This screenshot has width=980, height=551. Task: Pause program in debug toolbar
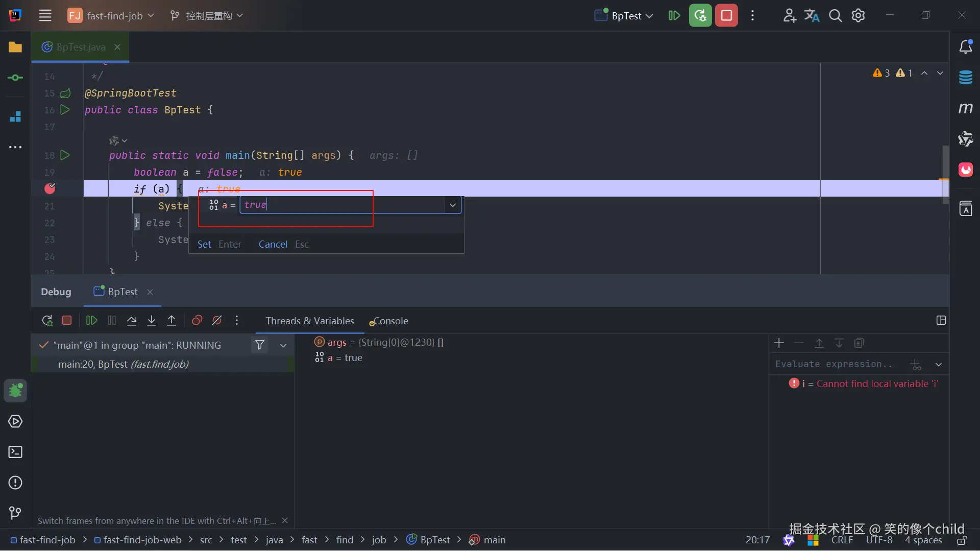[x=112, y=320]
